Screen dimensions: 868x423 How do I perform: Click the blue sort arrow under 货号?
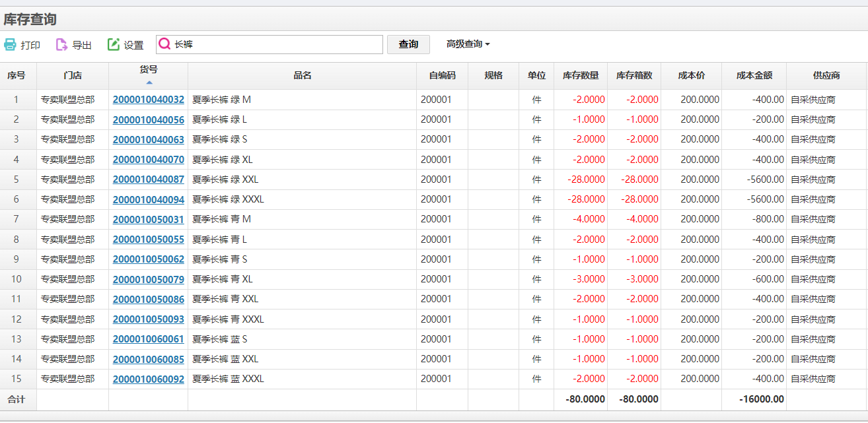click(x=148, y=82)
